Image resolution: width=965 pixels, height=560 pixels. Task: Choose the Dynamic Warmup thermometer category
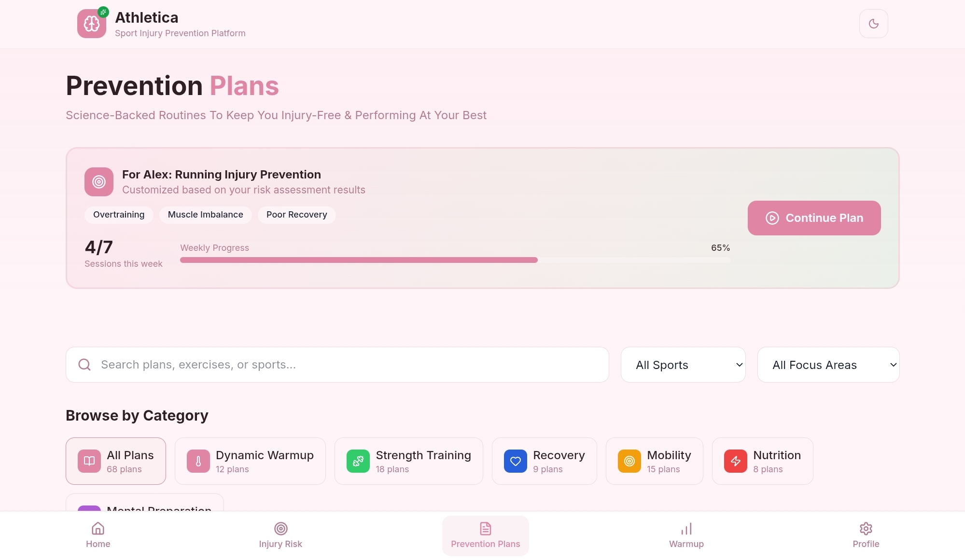[x=250, y=461]
